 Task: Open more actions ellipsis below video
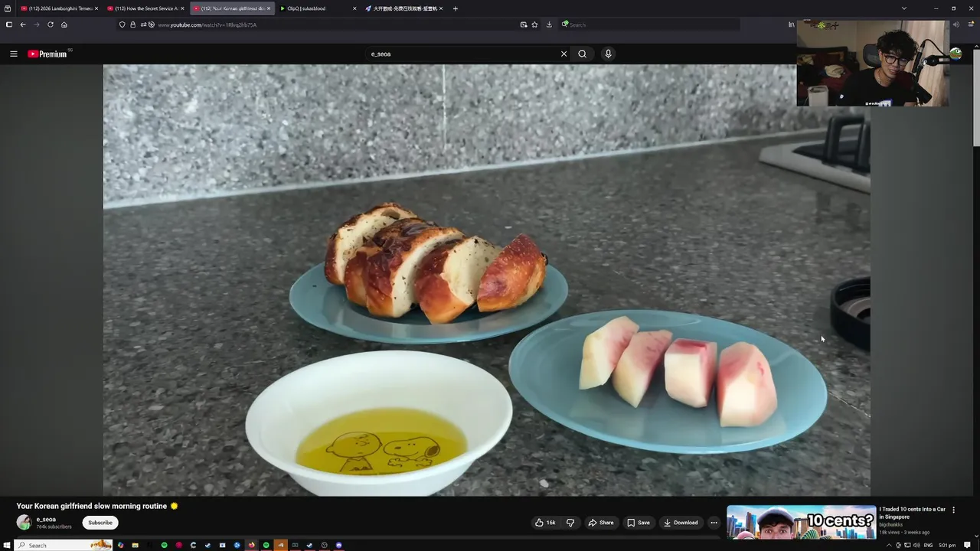tap(714, 523)
